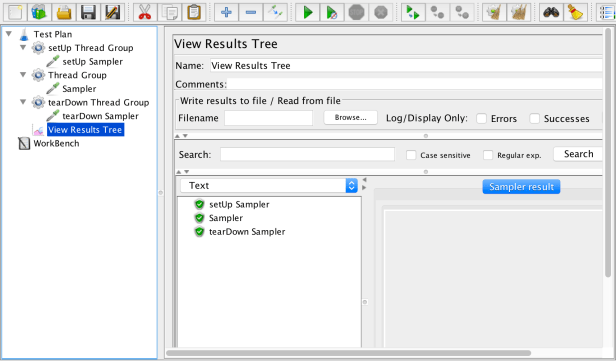
Task: Click the Search text field
Action: pyautogui.click(x=307, y=154)
